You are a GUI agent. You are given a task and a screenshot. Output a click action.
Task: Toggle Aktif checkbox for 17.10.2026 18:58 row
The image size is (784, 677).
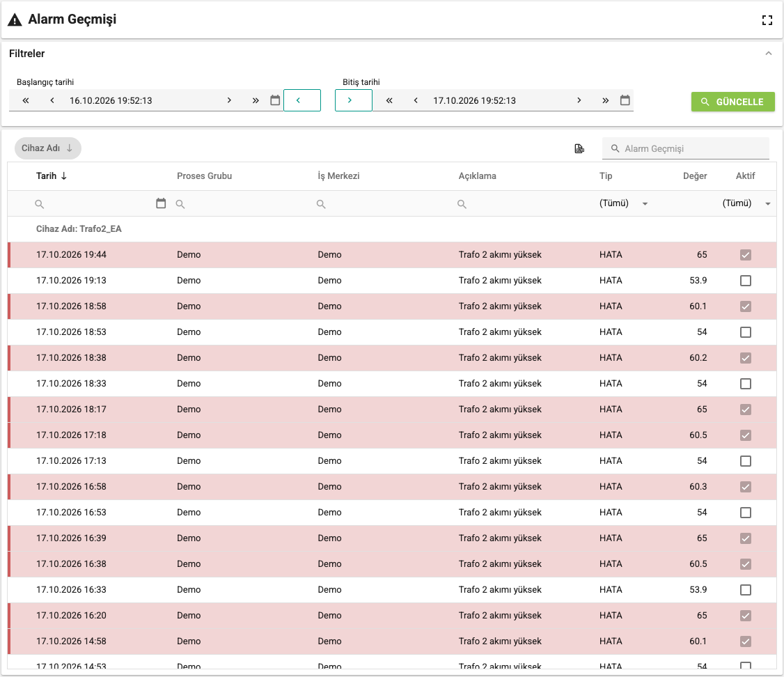746,306
